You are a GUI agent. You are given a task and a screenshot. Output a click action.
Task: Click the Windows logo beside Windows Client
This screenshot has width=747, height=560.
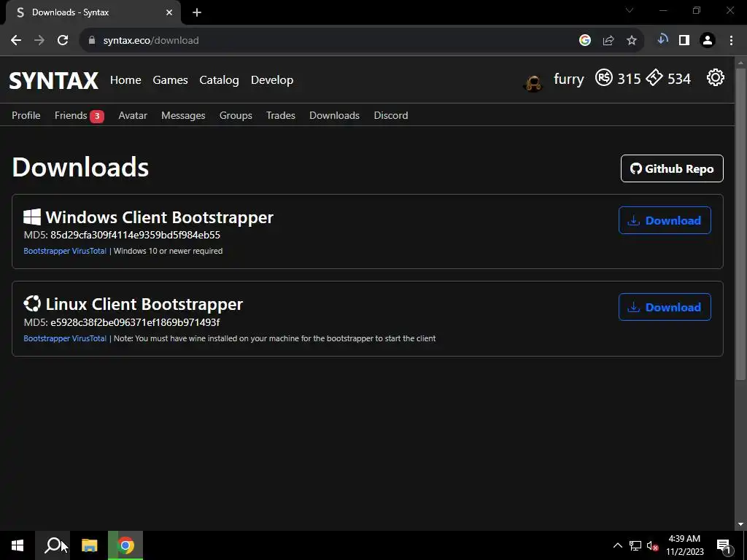pos(32,217)
